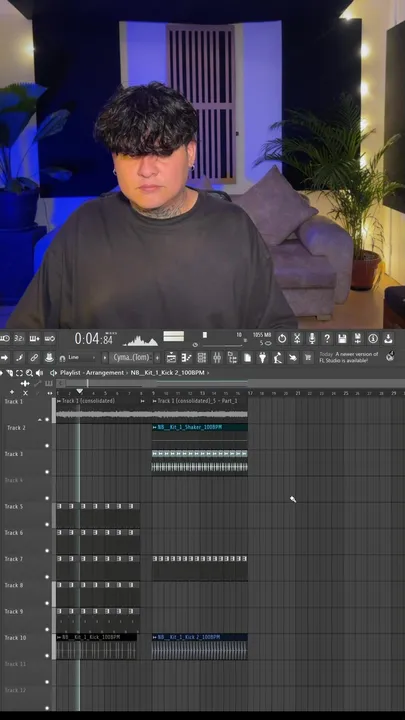Viewport: 405px width, 720px height.
Task: Click Playlist in the breadcrumb path
Action: 72,372
